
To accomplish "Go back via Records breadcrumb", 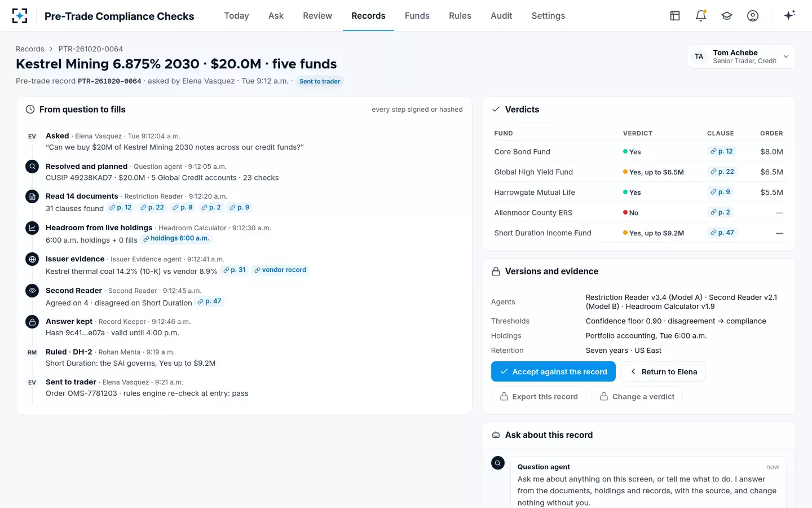I will (x=30, y=49).
